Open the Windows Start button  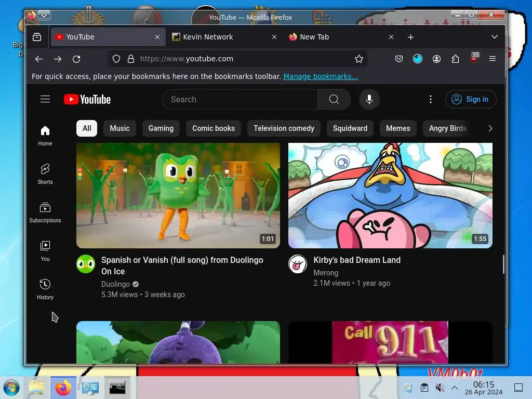11,388
